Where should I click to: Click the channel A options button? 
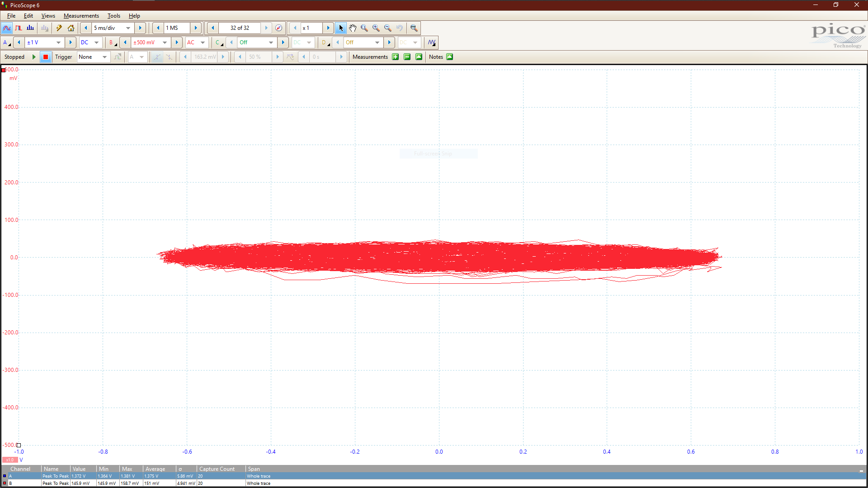click(6, 42)
